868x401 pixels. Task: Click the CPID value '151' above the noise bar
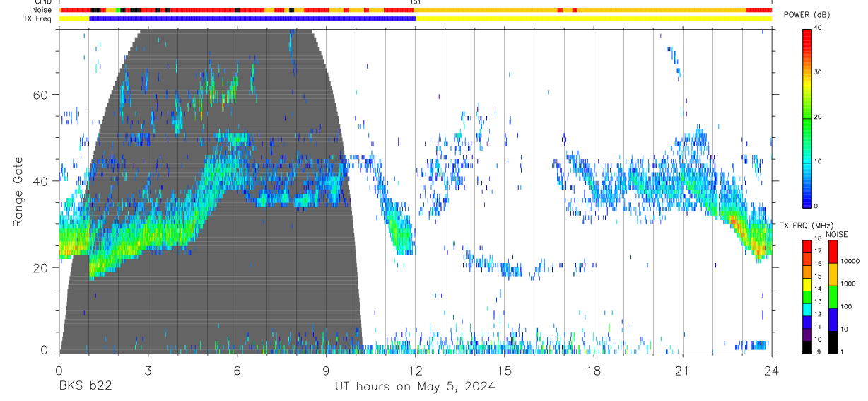[x=416, y=3]
